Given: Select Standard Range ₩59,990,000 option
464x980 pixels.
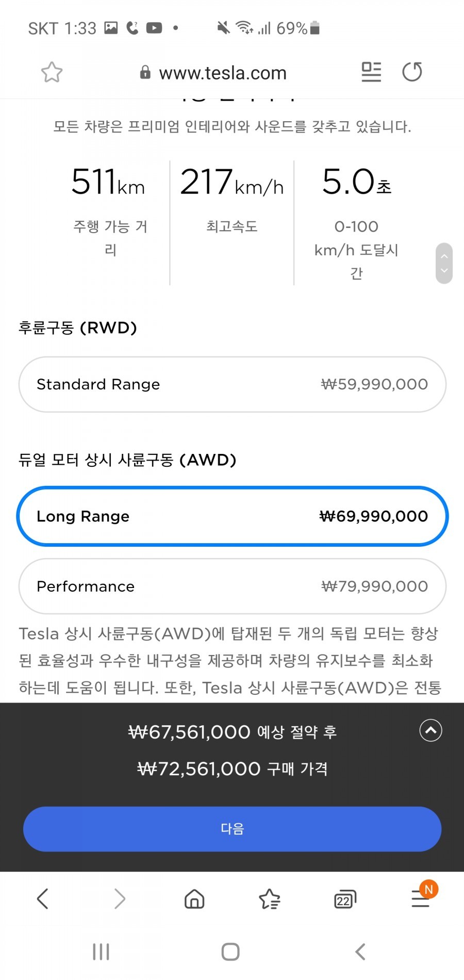Looking at the screenshot, I should coord(232,384).
